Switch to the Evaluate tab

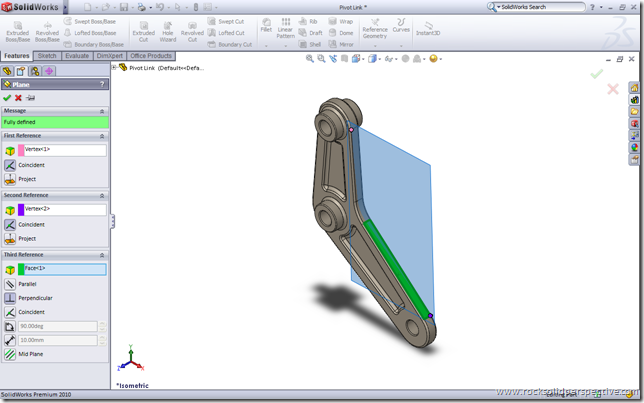pos(77,56)
